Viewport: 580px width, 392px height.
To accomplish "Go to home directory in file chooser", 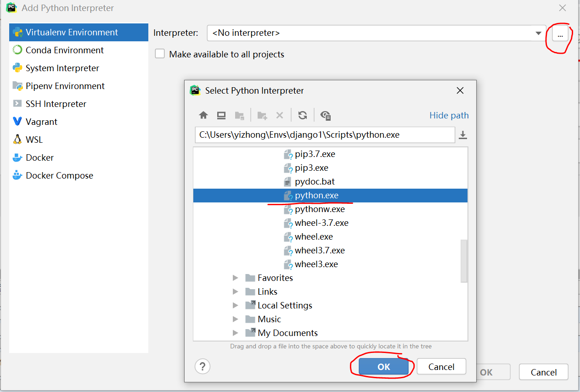I will [203, 115].
